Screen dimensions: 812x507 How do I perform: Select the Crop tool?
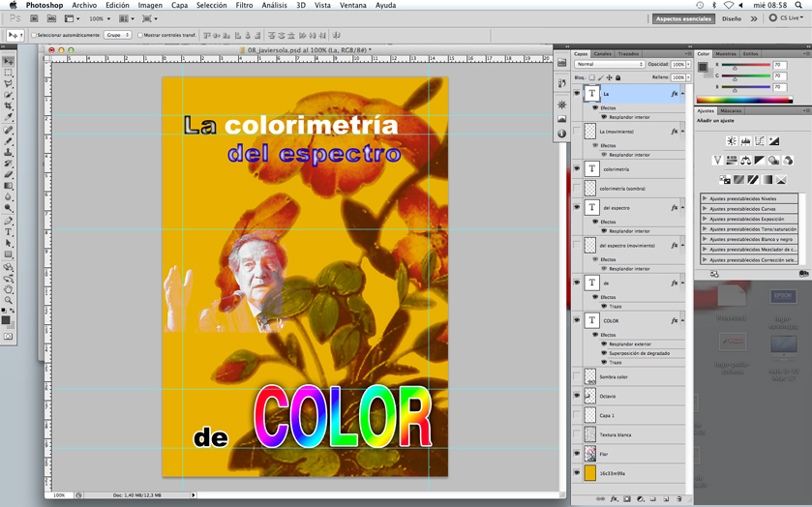tap(9, 105)
